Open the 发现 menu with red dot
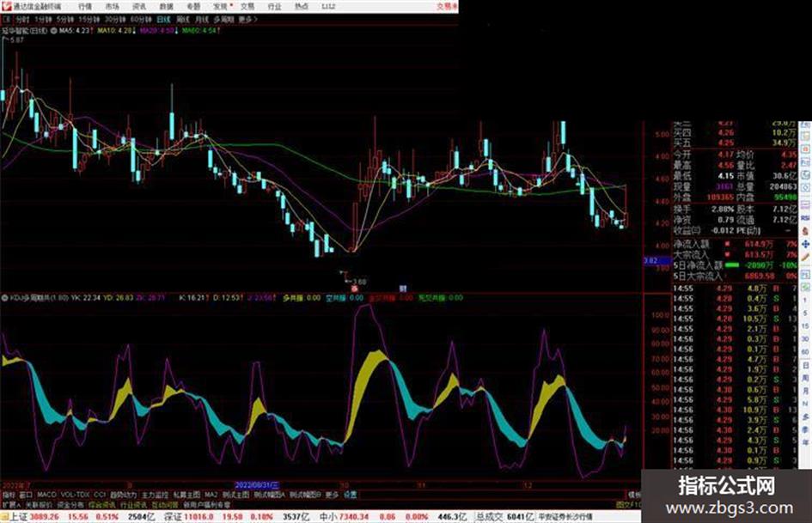Viewport: 812px width, 523px height. point(223,7)
